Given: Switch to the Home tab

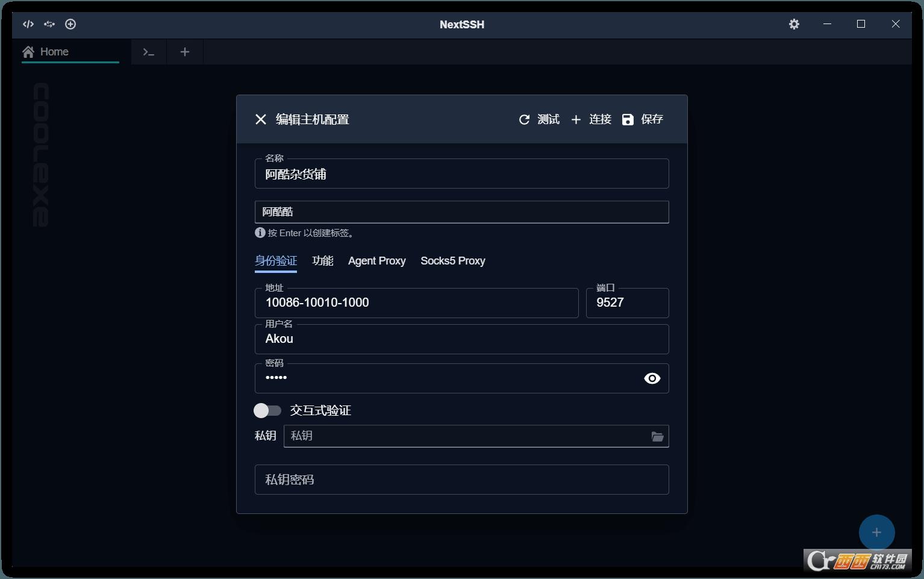Looking at the screenshot, I should tap(70, 52).
